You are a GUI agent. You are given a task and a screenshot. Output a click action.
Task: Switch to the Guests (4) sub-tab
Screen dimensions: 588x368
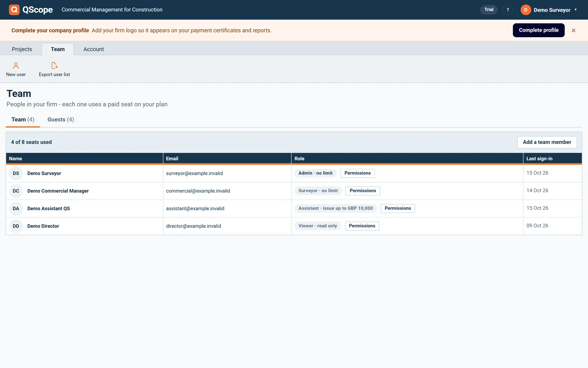coord(61,120)
